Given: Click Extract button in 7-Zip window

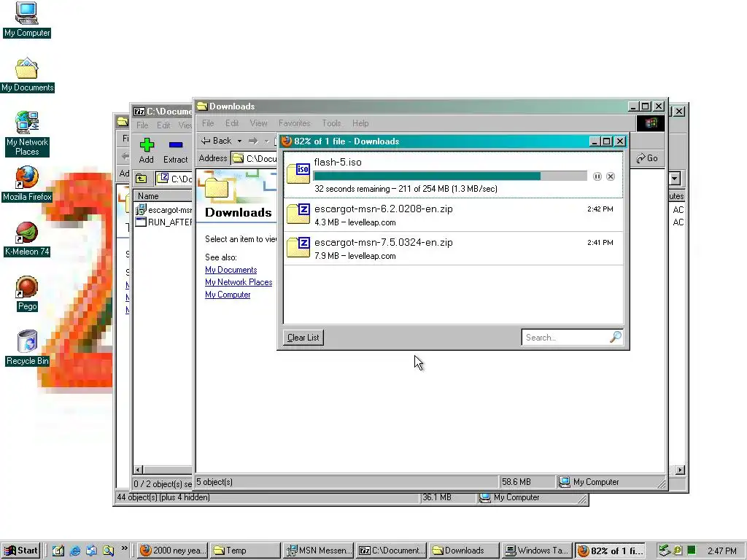Looking at the screenshot, I should click(x=175, y=150).
